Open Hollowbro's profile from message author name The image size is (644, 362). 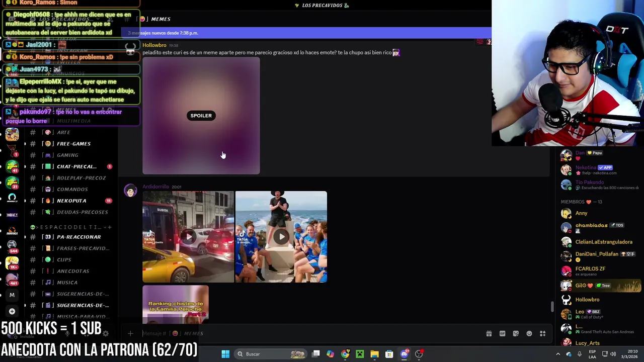pos(154,45)
